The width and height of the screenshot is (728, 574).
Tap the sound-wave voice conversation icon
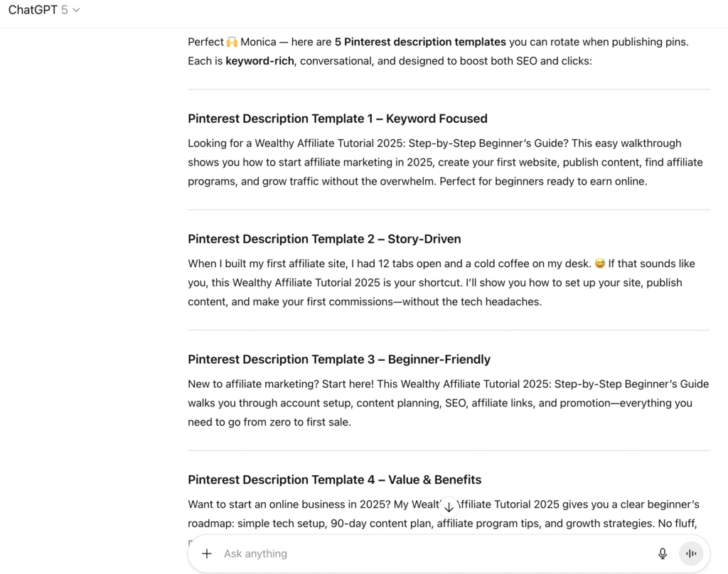[690, 553]
